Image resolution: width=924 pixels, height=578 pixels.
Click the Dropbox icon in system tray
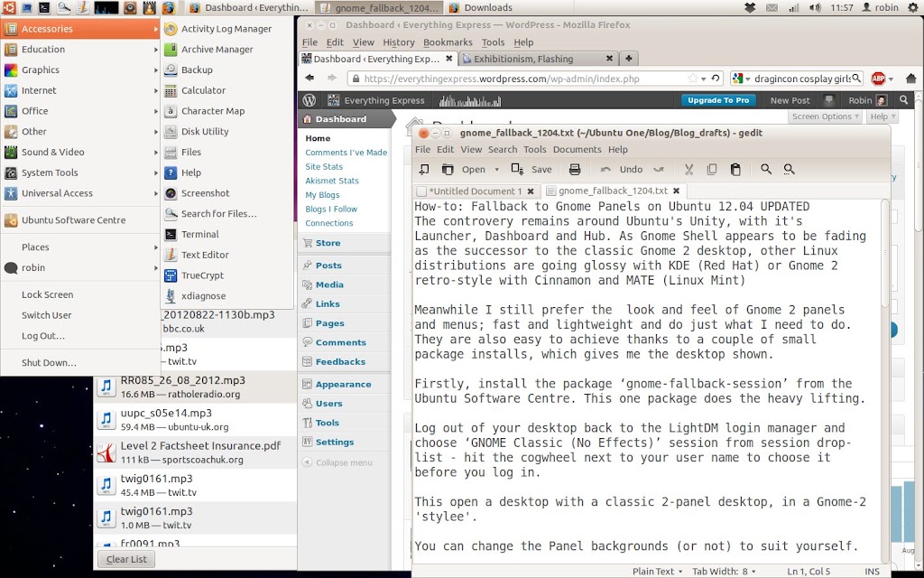750,7
